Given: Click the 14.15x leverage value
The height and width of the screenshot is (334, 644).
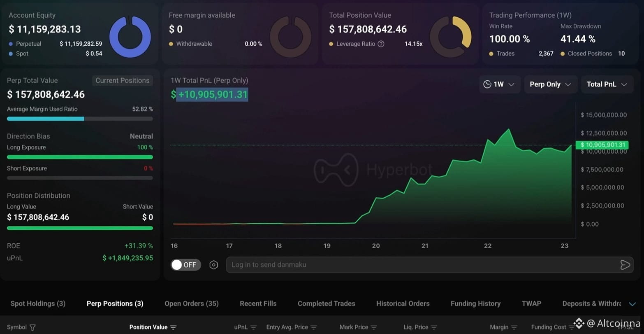Looking at the screenshot, I should click(x=413, y=44).
